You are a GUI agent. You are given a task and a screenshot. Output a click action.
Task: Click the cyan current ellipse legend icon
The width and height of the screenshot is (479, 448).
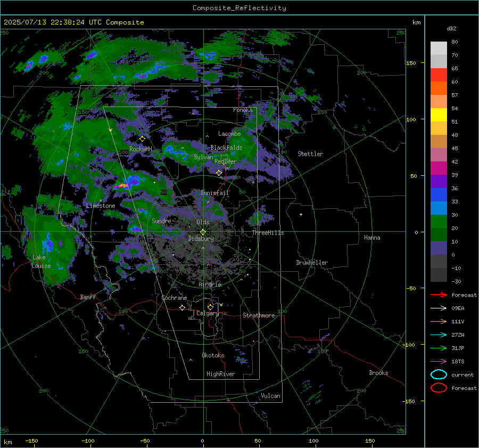pos(439,374)
